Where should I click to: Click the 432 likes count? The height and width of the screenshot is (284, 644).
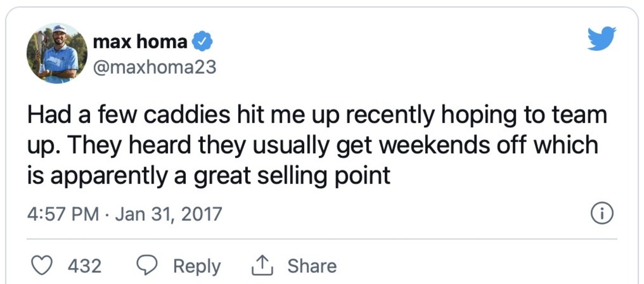tap(85, 266)
